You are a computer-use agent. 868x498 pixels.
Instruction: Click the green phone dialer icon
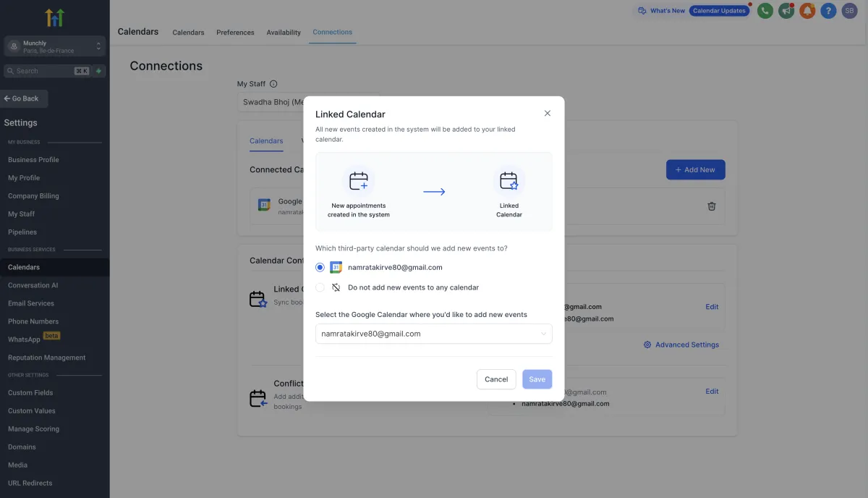(765, 11)
